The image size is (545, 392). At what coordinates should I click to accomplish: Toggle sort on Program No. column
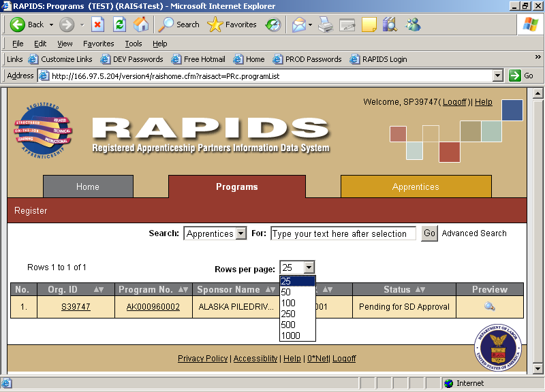pyautogui.click(x=184, y=290)
